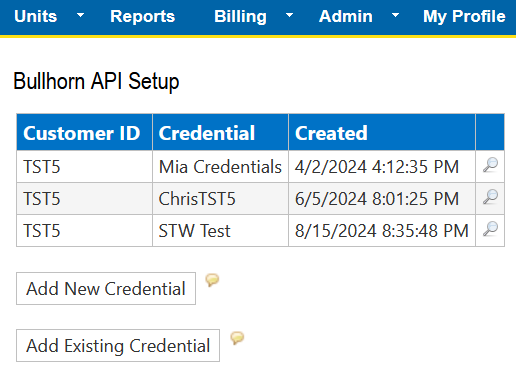The width and height of the screenshot is (516, 366).
Task: Select the Units menu label
Action: click(36, 16)
